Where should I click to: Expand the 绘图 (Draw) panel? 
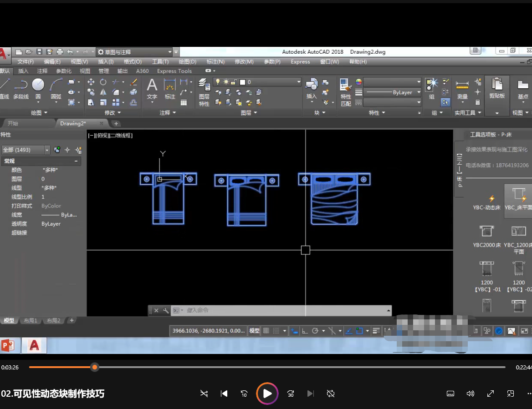point(39,112)
